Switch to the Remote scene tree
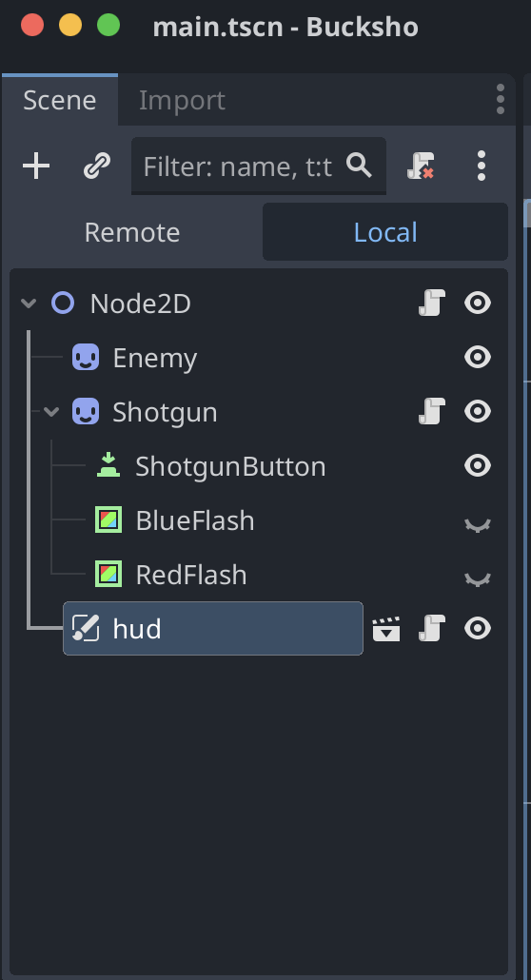Image resolution: width=531 pixels, height=980 pixels. pyautogui.click(x=132, y=232)
